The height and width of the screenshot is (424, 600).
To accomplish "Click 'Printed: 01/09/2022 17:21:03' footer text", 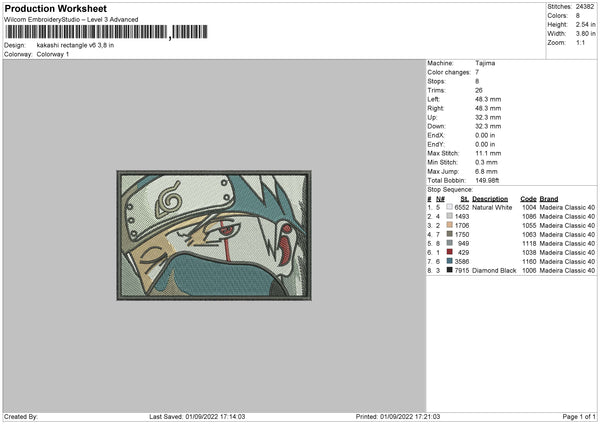I will [398, 416].
